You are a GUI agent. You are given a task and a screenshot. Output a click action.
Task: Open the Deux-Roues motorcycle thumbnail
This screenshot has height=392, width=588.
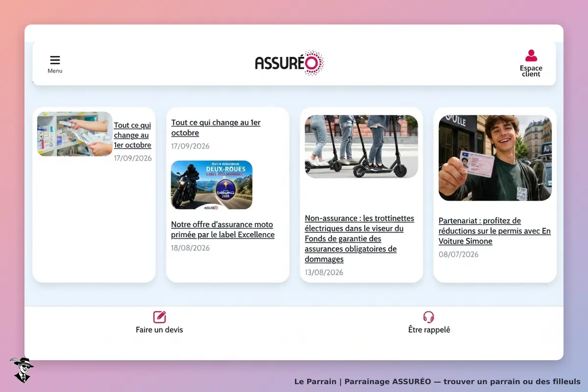[x=212, y=185]
